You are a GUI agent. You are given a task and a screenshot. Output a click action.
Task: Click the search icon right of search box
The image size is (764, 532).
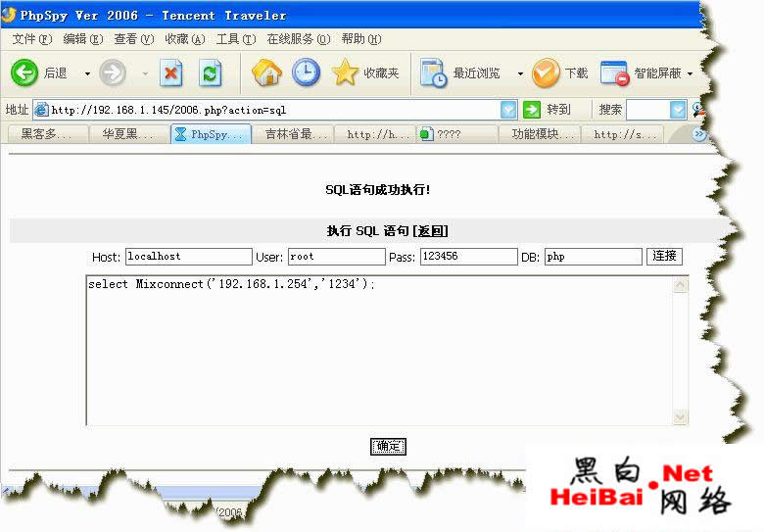(698, 110)
